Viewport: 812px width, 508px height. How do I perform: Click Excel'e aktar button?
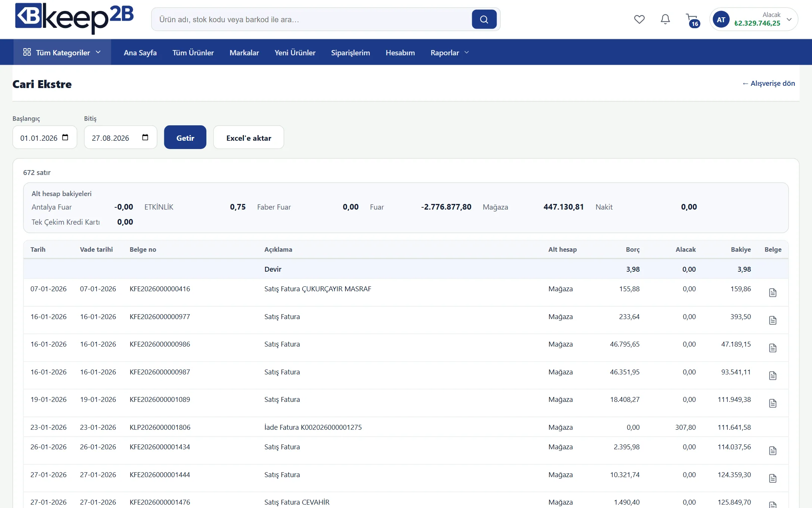[x=248, y=137]
